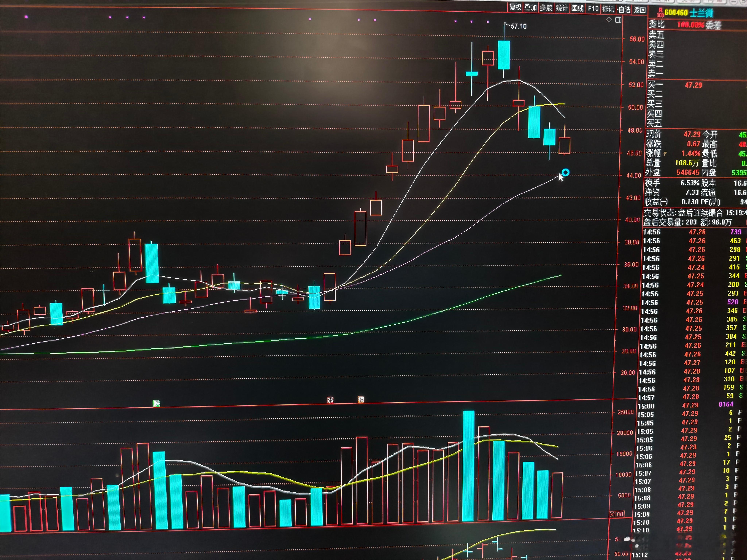Click the 现价 value 47.29
This screenshot has width=747, height=560.
pos(692,134)
